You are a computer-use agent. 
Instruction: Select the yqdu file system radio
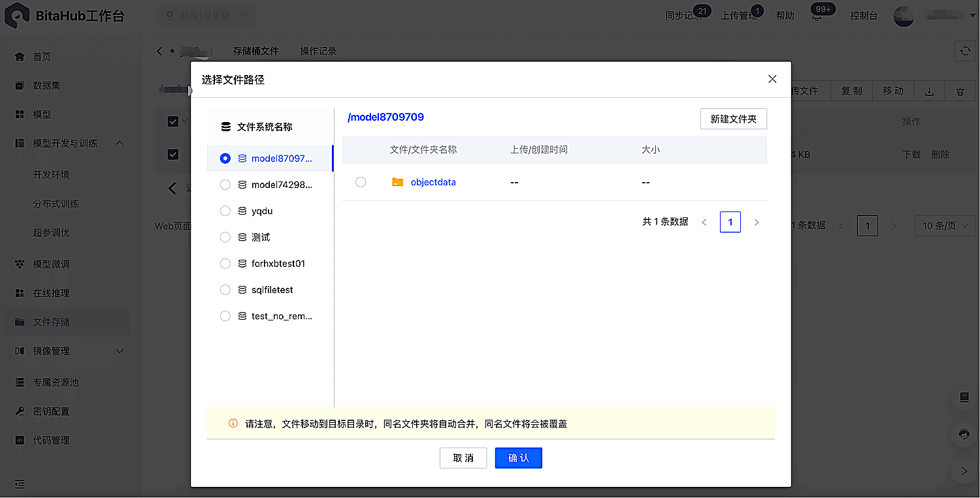pyautogui.click(x=225, y=211)
